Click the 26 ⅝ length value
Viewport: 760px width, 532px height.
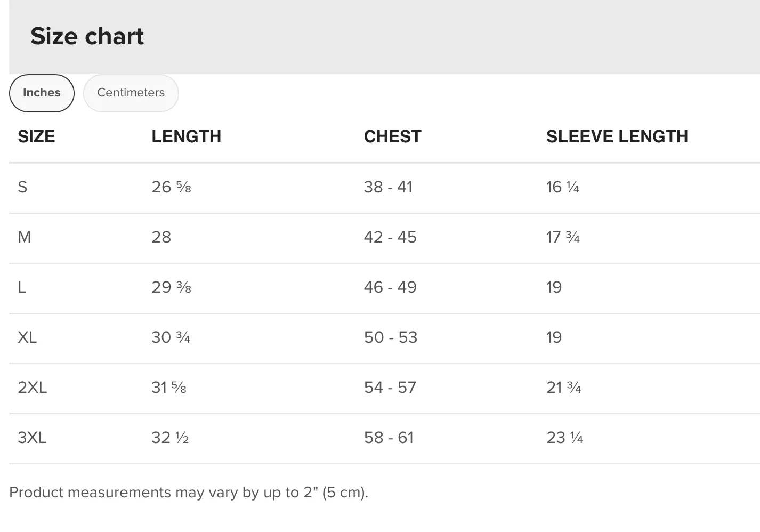(171, 187)
